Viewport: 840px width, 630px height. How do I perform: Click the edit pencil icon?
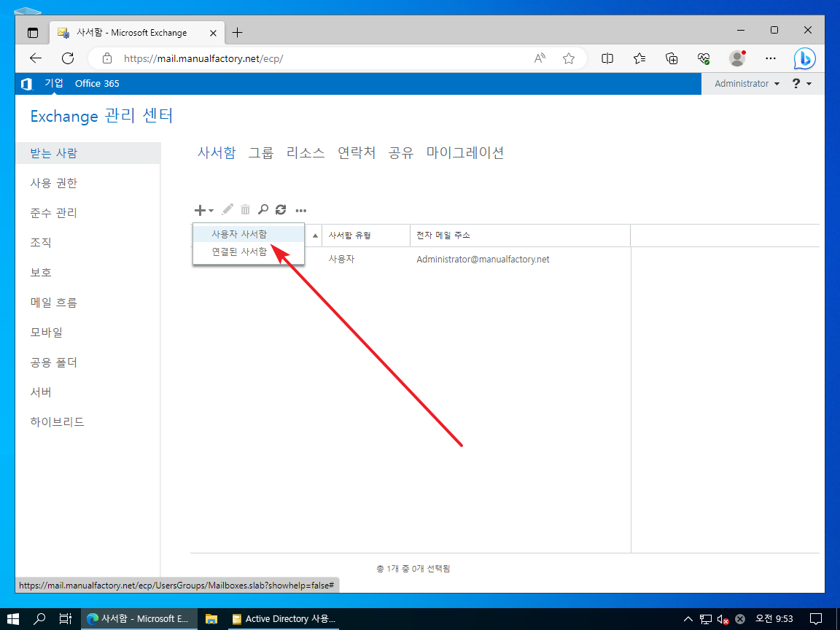tap(227, 209)
